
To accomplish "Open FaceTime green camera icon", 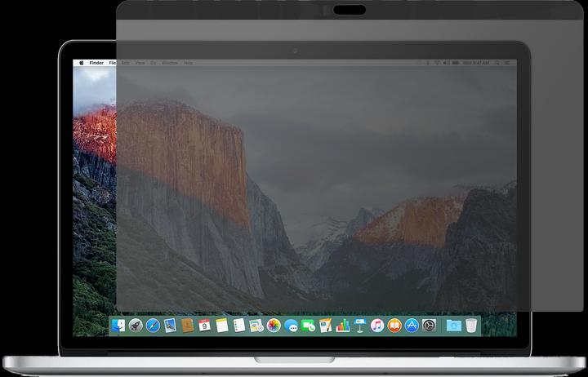I will 308,326.
